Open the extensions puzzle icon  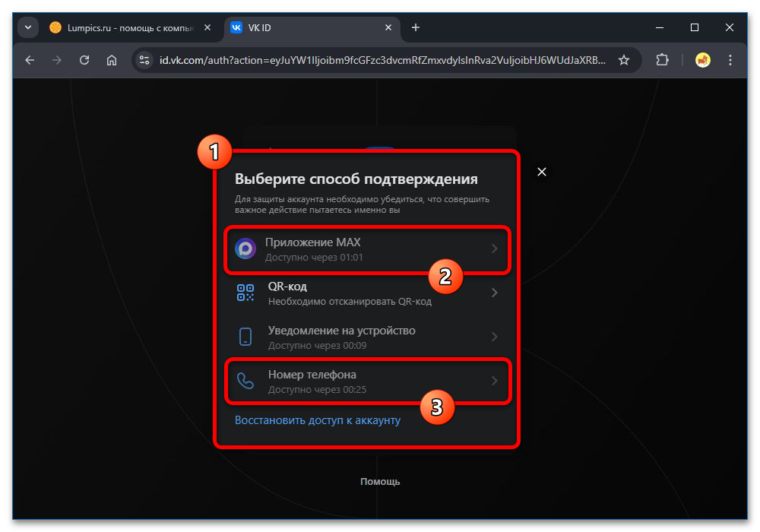[x=662, y=60]
